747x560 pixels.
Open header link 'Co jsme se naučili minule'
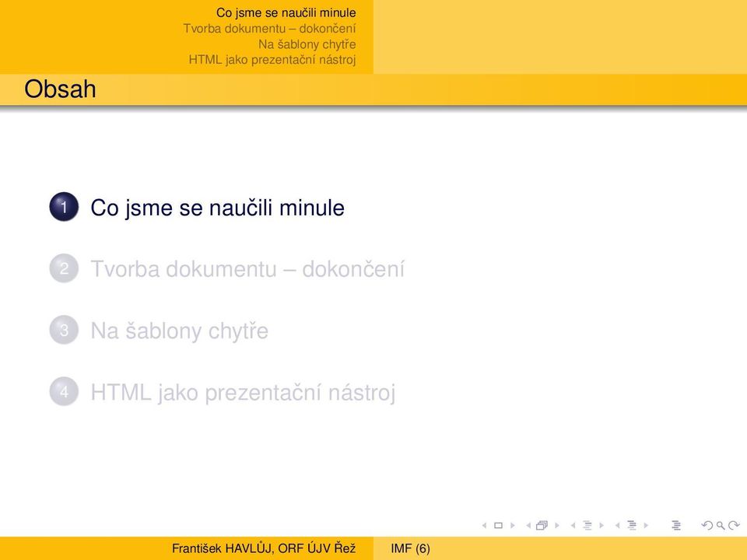[286, 13]
